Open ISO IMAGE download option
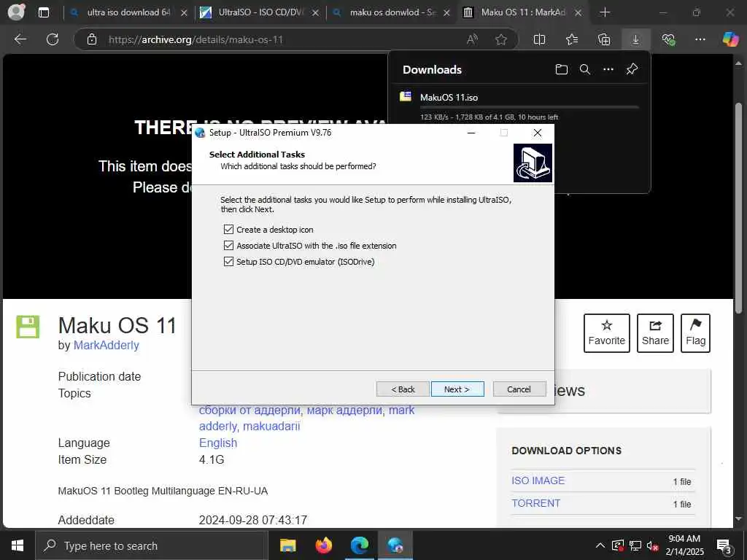 538,481
